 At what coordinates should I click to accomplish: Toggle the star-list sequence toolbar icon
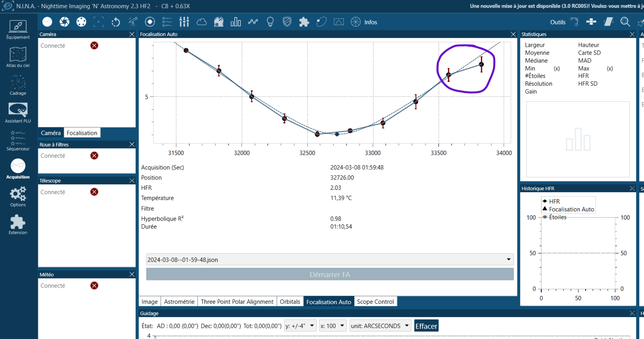tap(167, 22)
